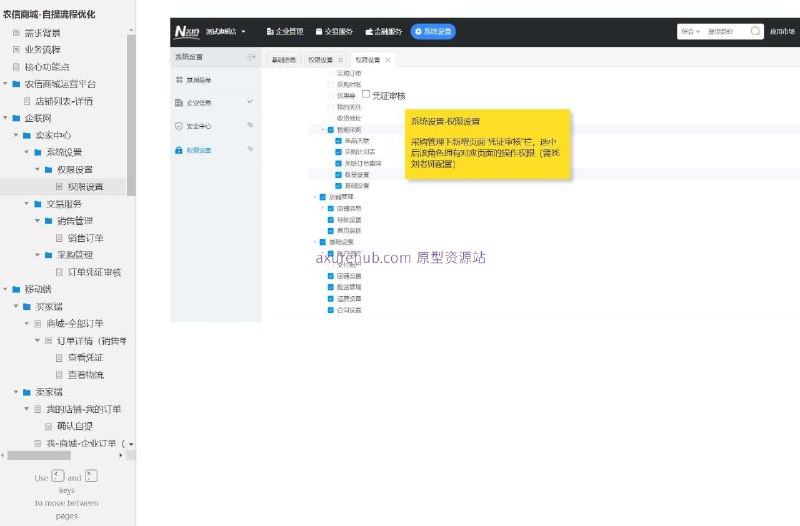The image size is (800, 526).
Task: Uncheck the 首页装修 checkbox
Action: (x=331, y=231)
